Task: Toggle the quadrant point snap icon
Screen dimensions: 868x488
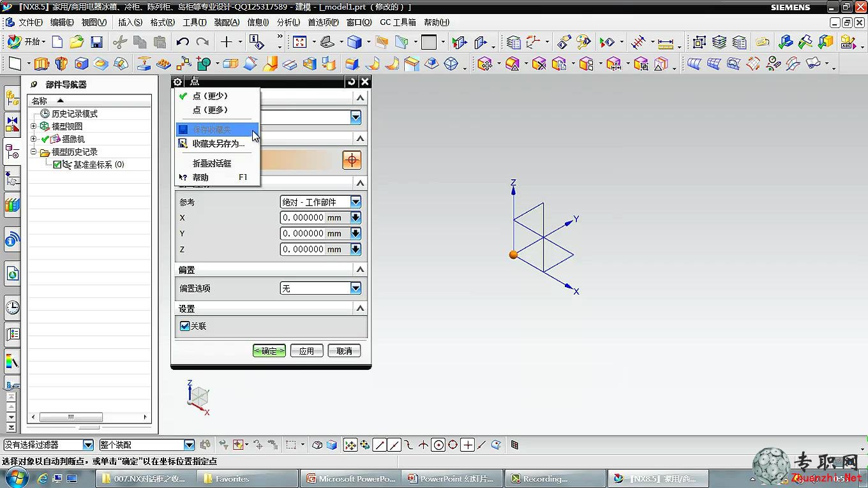Action: pyautogui.click(x=453, y=445)
